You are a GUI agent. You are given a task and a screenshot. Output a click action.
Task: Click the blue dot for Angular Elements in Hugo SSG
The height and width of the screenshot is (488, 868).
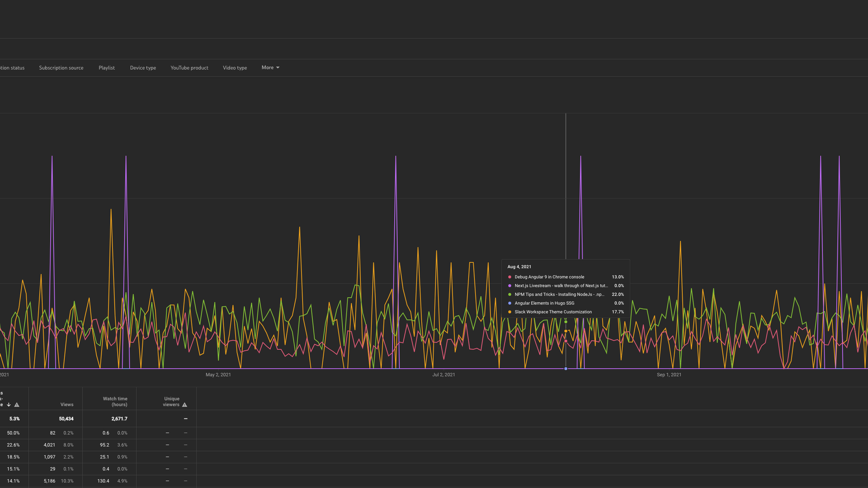509,303
